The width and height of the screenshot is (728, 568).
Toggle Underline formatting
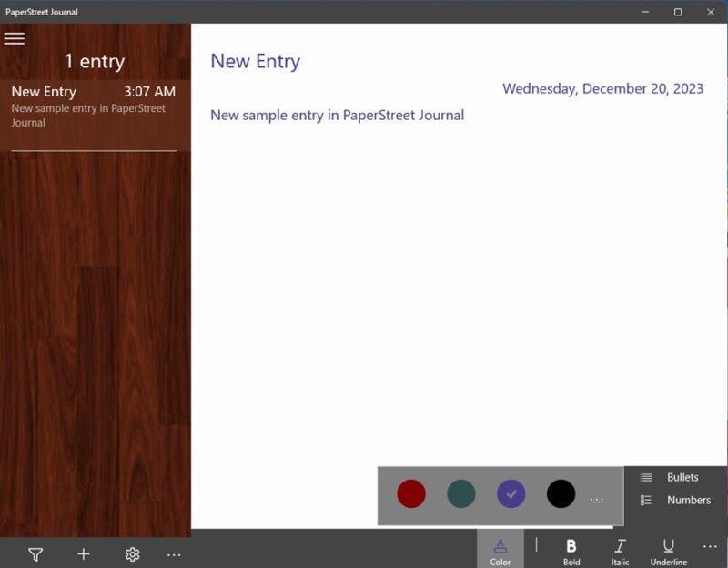669,553
